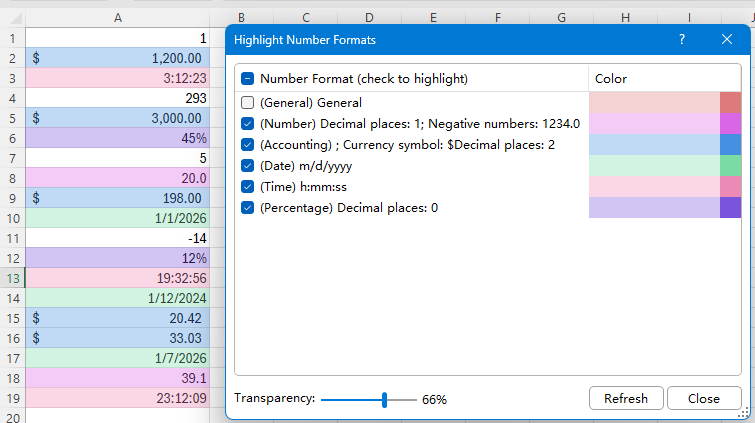The image size is (755, 423).
Task: Select the cell showing 45%
Action: click(x=117, y=138)
